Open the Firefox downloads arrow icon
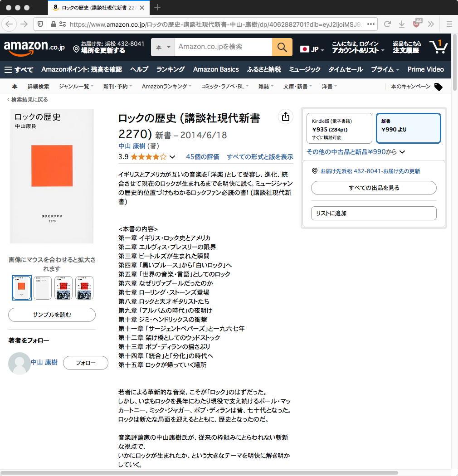458x476 pixels. tap(401, 24)
